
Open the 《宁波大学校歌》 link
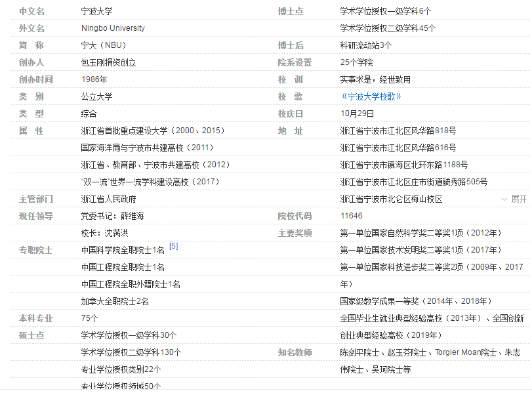(x=371, y=96)
